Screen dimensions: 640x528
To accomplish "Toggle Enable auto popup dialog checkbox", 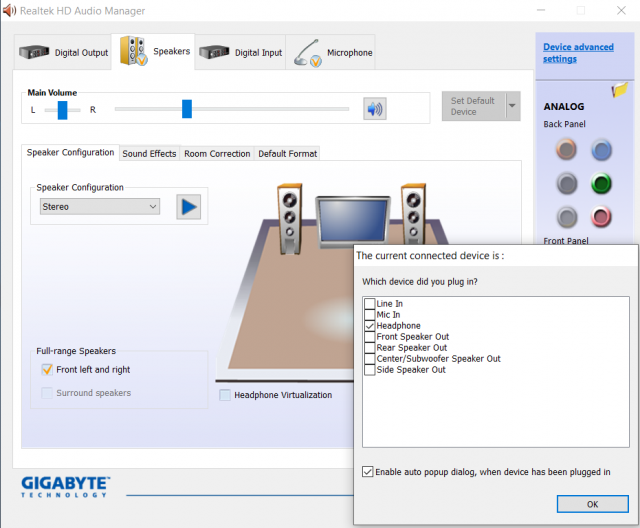I will click(369, 471).
